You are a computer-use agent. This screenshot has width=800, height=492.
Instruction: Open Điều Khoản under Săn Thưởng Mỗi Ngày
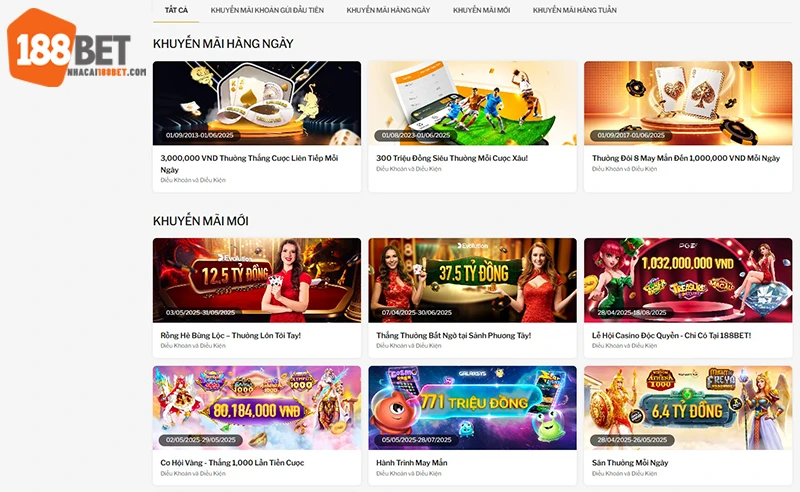624,474
